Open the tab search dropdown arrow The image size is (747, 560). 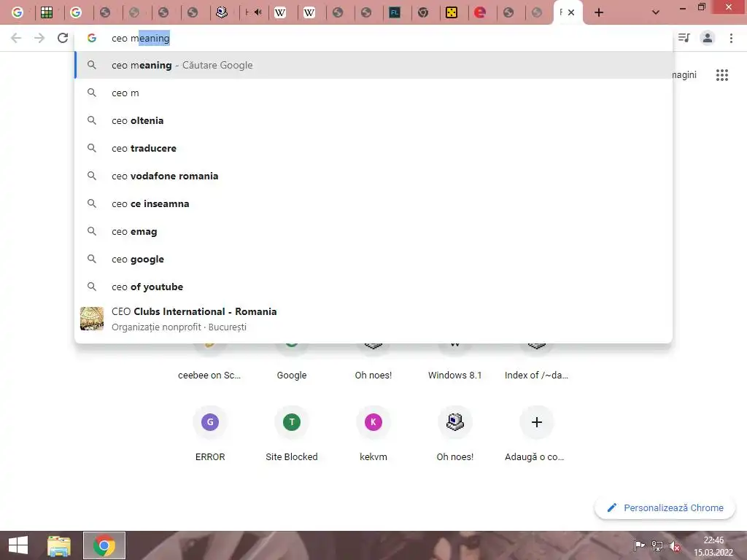(656, 12)
